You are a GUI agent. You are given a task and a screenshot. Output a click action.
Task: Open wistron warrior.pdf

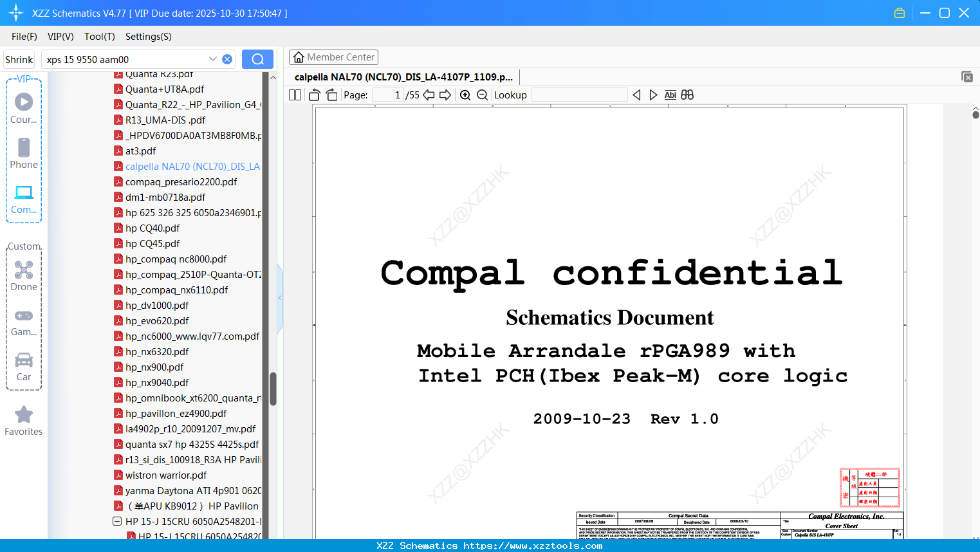tap(166, 475)
